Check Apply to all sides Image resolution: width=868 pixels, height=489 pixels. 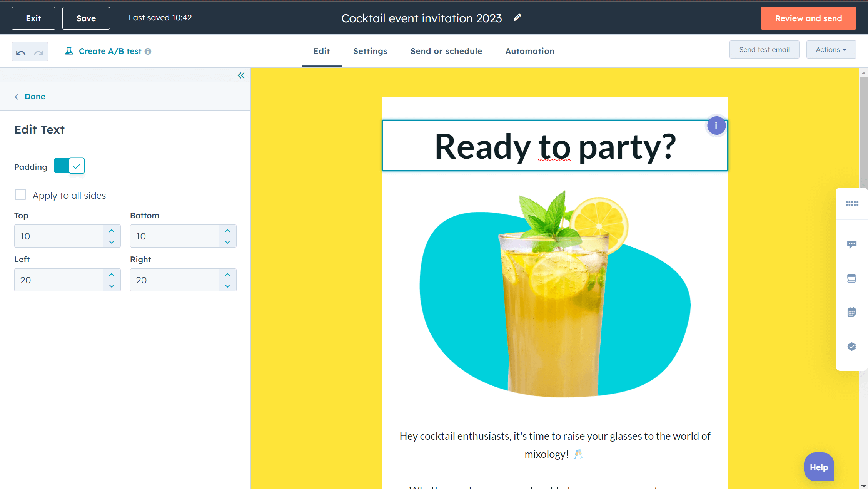[20, 194]
